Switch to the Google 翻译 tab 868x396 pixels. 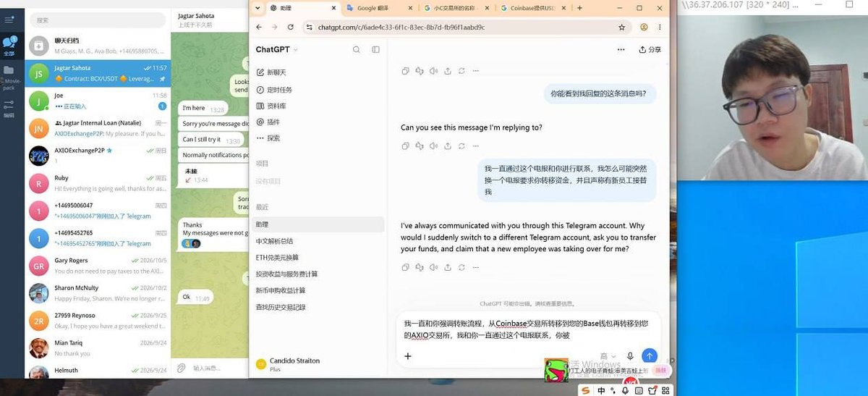click(x=379, y=8)
